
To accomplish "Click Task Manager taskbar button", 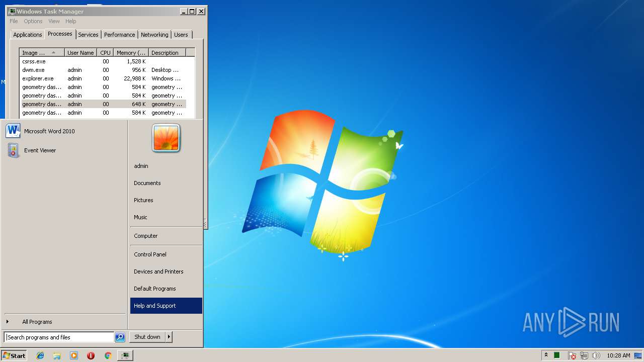I will click(x=125, y=355).
